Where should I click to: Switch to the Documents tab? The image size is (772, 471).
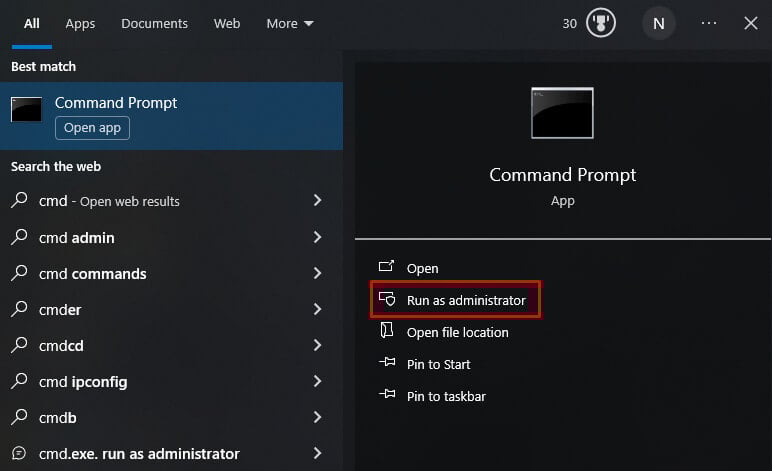tap(154, 23)
